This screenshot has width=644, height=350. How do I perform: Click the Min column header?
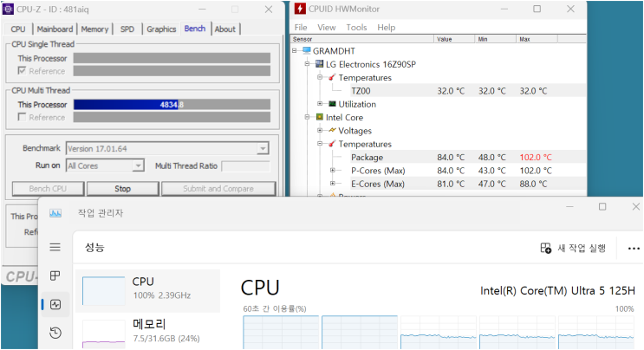point(495,39)
